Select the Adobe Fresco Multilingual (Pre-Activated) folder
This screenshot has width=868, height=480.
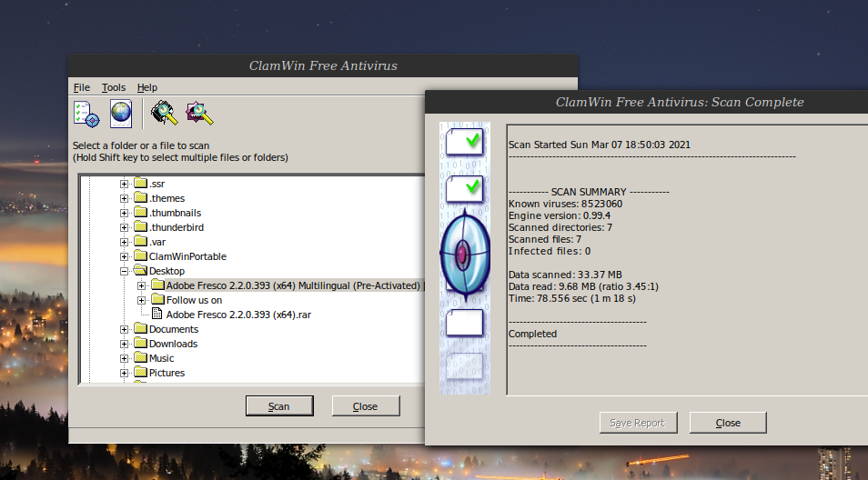(295, 285)
